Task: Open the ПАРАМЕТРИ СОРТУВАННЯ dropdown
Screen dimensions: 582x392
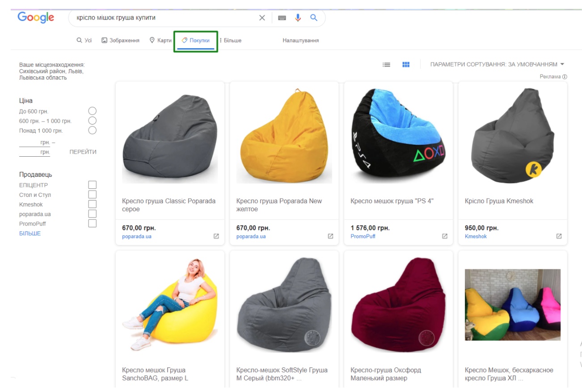Action: point(498,64)
